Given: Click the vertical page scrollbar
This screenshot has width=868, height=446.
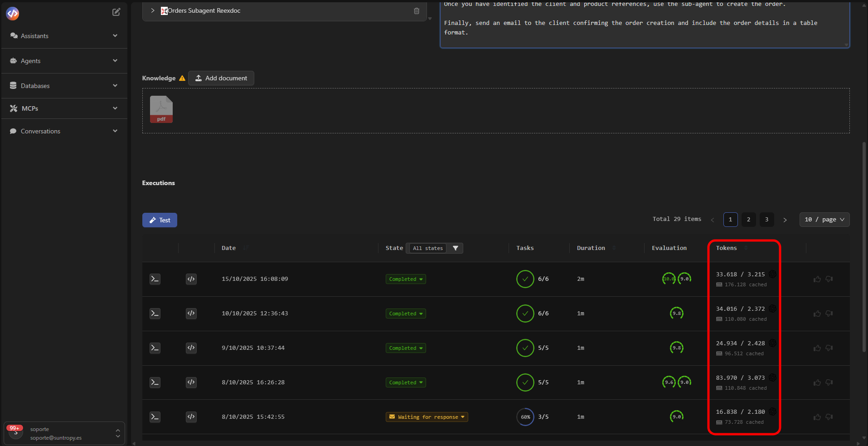Looking at the screenshot, I should [864, 247].
